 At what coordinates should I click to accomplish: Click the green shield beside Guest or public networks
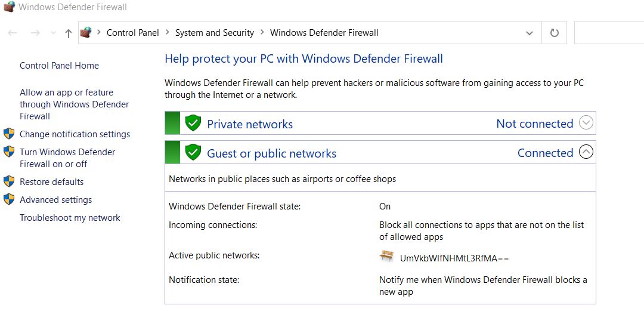[x=193, y=152]
